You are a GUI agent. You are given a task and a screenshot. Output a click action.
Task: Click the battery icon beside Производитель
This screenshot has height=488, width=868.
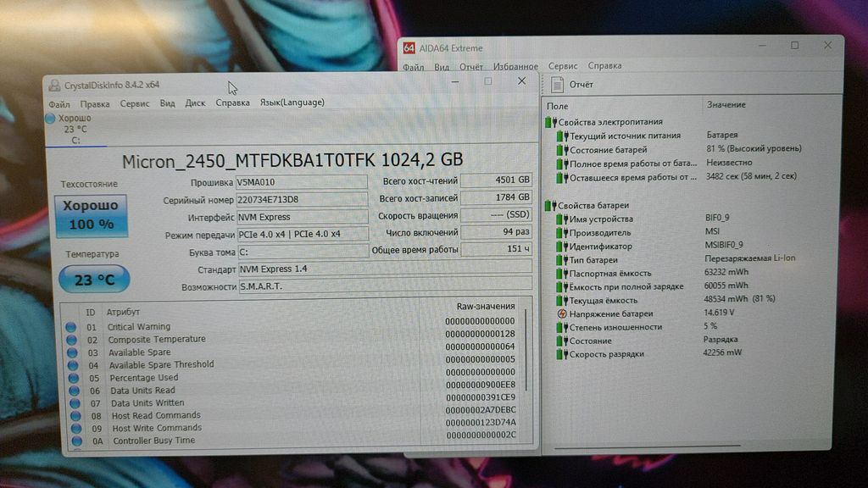(x=561, y=233)
